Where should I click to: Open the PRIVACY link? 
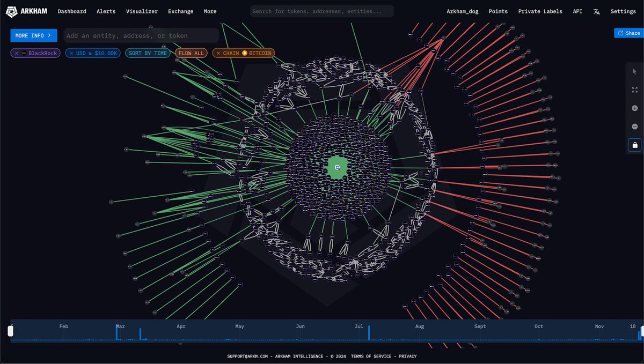pos(407,356)
